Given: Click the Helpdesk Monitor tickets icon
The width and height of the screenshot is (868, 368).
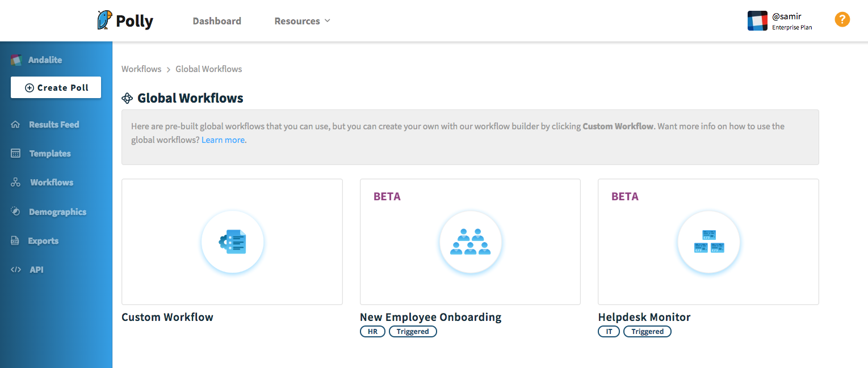Looking at the screenshot, I should click(709, 242).
